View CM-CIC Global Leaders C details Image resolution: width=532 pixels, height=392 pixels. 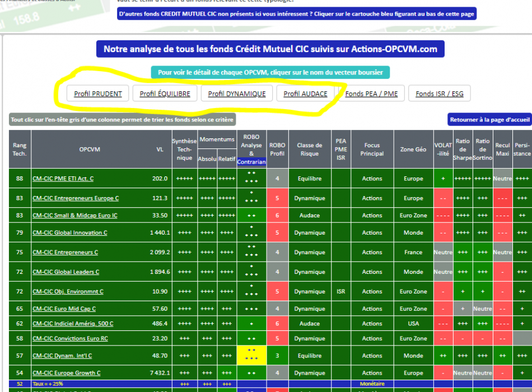tap(66, 272)
